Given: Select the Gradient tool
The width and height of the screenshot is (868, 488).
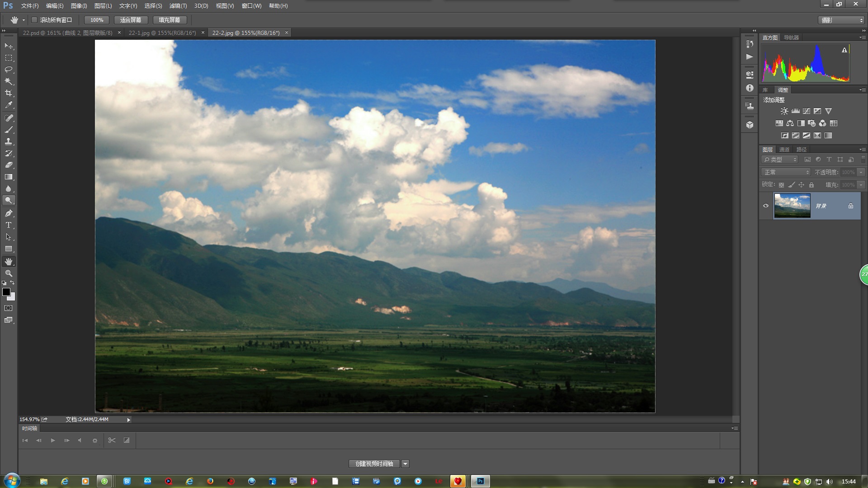Looking at the screenshot, I should pyautogui.click(x=9, y=177).
